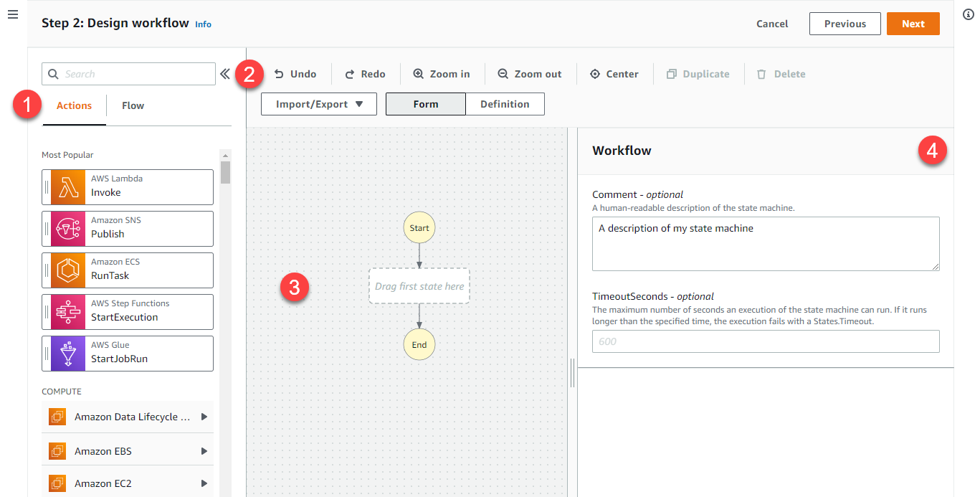Collapse the states browser panel with the double chevron
980x497 pixels.
tap(224, 74)
